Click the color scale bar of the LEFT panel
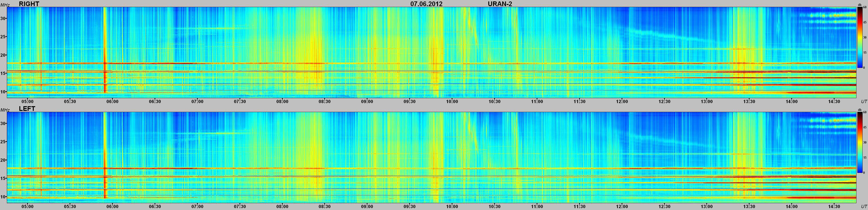The width and height of the screenshot is (868, 210). coord(860,142)
